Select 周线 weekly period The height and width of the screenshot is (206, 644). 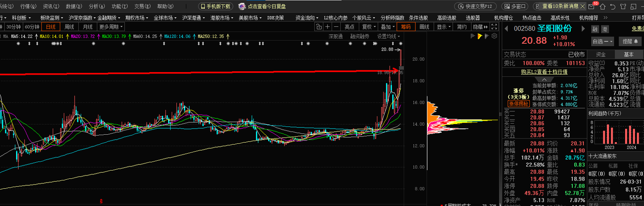pos(70,27)
